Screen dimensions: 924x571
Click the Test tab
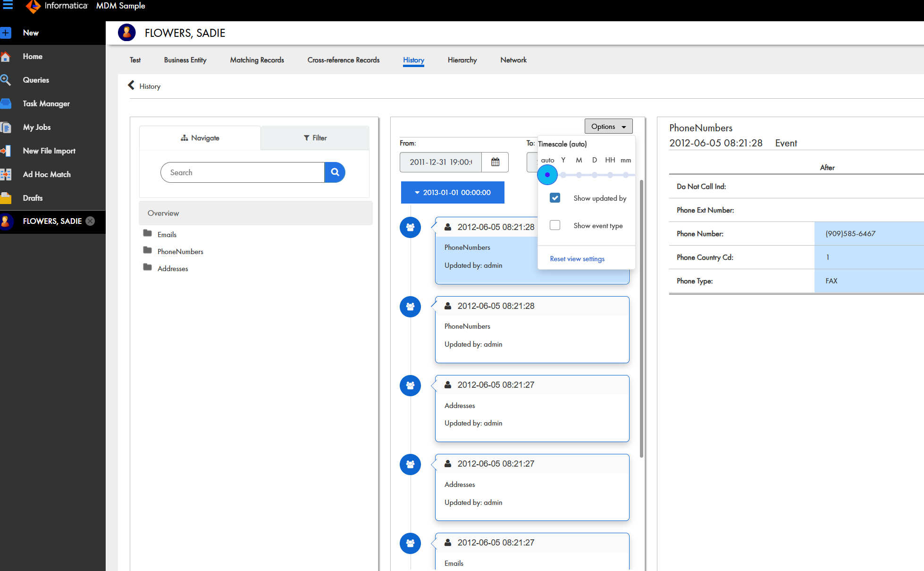point(135,60)
